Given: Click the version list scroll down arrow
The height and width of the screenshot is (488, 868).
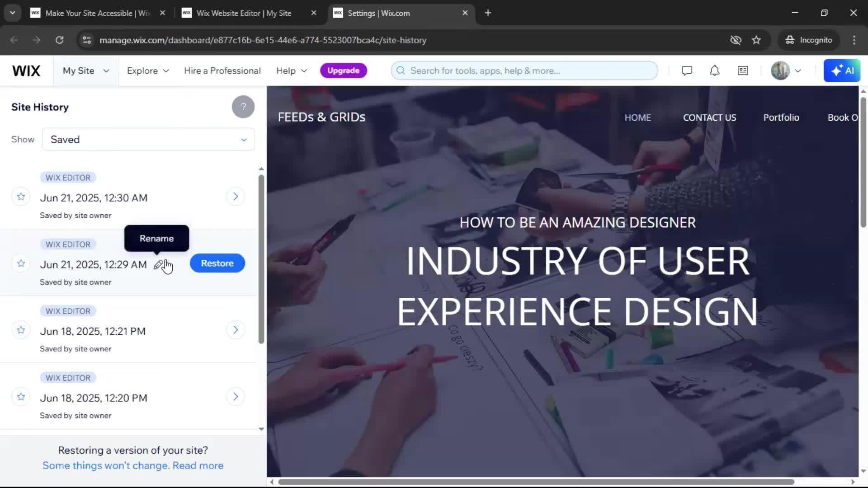Looking at the screenshot, I should pos(261,429).
